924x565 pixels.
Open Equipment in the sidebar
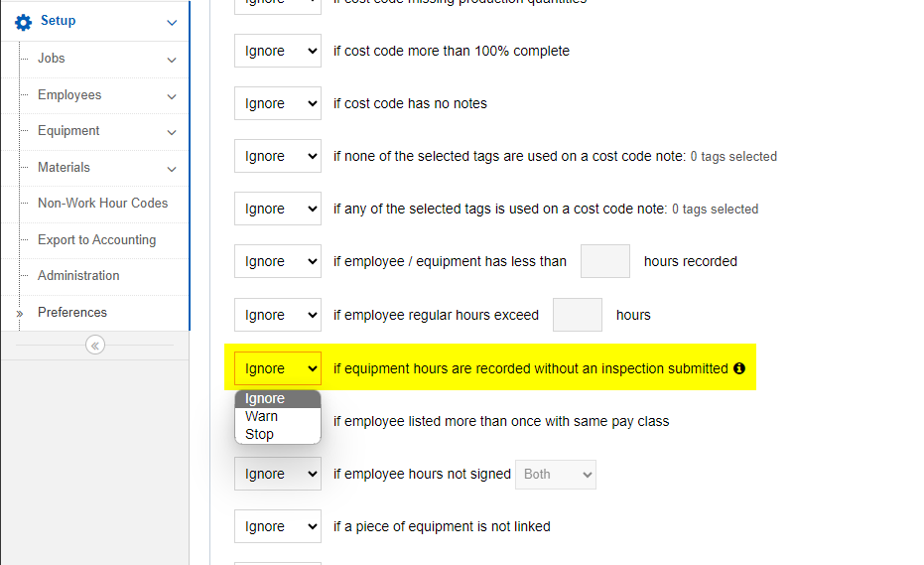pyautogui.click(x=68, y=131)
